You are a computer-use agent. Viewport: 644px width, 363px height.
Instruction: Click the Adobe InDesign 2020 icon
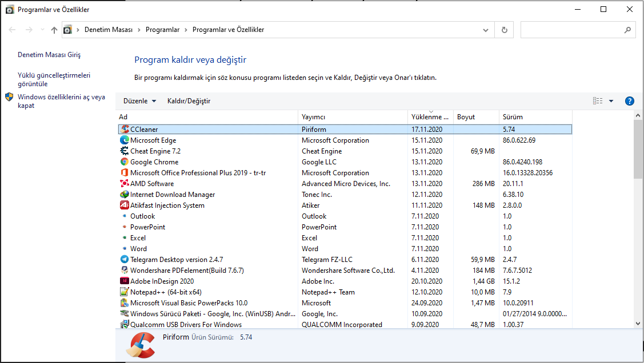click(x=125, y=281)
